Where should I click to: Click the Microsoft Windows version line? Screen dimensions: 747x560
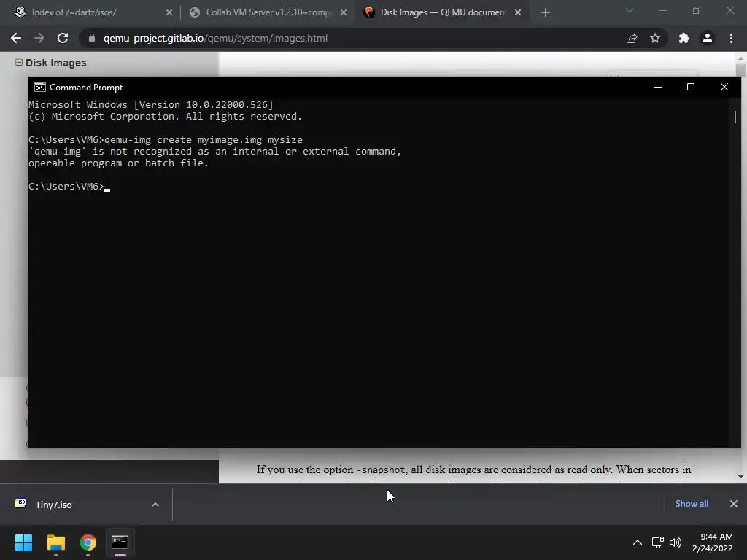click(151, 105)
